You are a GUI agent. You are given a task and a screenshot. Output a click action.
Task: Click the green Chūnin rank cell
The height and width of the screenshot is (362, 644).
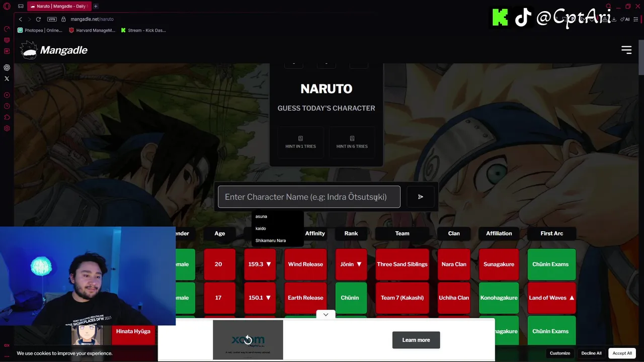pyautogui.click(x=351, y=298)
